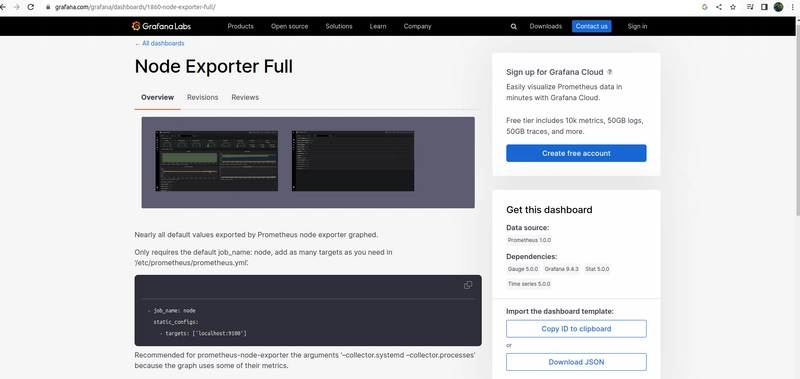Click the Grafana 9.4.3 dependency tag
800x379 pixels.
pos(561,269)
